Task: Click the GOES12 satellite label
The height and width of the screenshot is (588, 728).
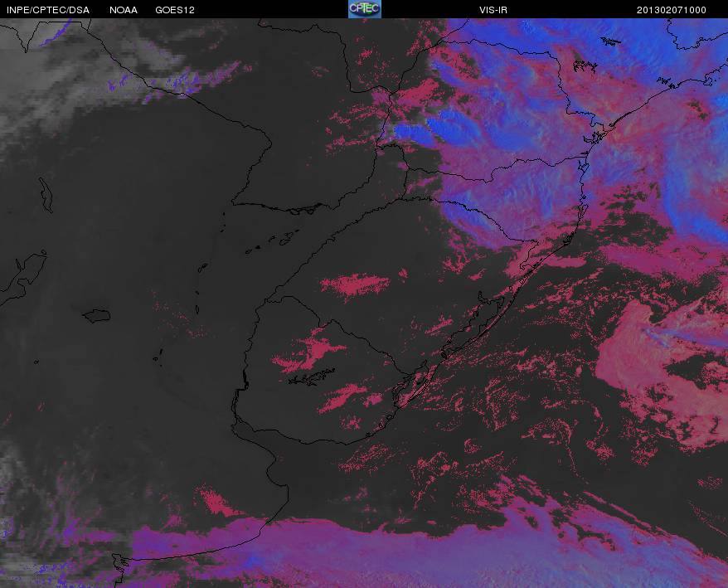Action: [175, 10]
